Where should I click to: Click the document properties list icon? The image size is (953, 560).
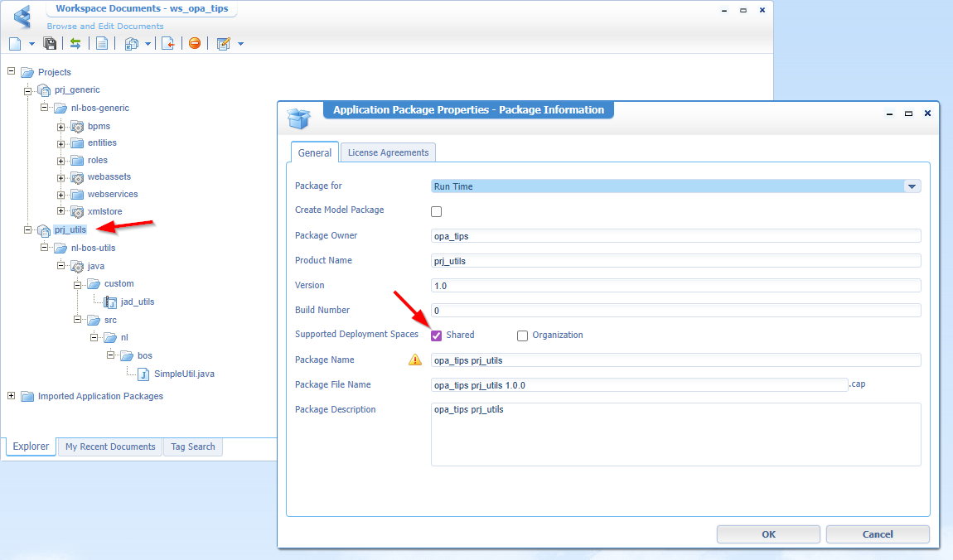click(101, 43)
